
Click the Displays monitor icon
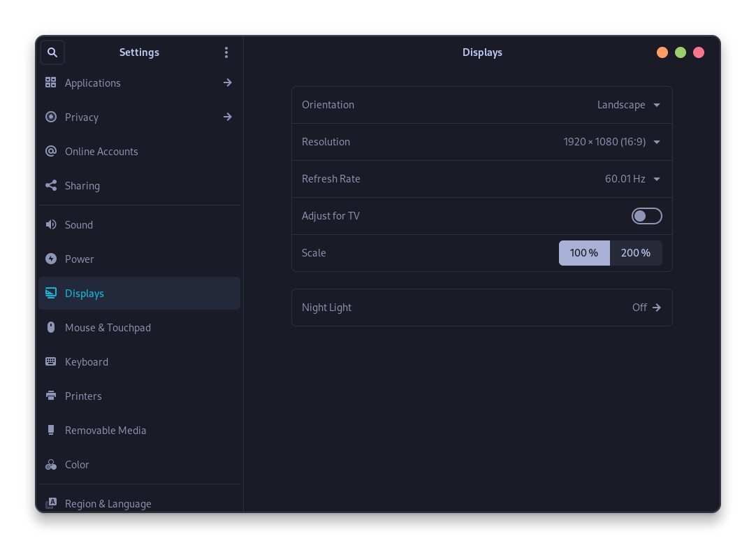point(50,293)
